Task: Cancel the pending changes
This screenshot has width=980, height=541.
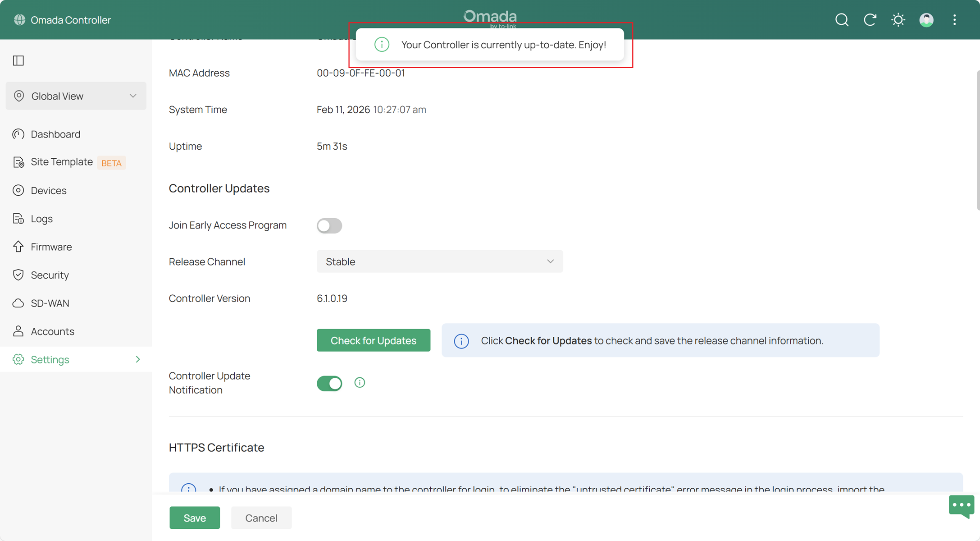Action: tap(261, 518)
